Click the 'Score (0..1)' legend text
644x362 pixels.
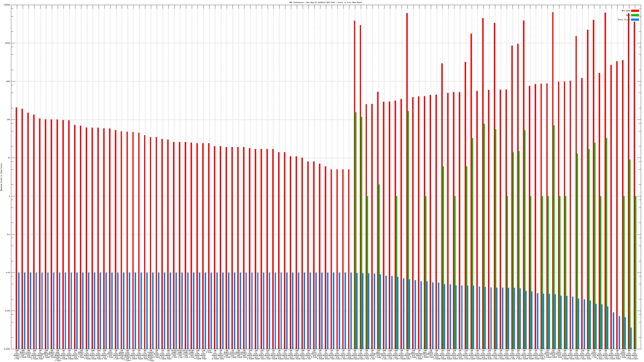[x=623, y=20]
